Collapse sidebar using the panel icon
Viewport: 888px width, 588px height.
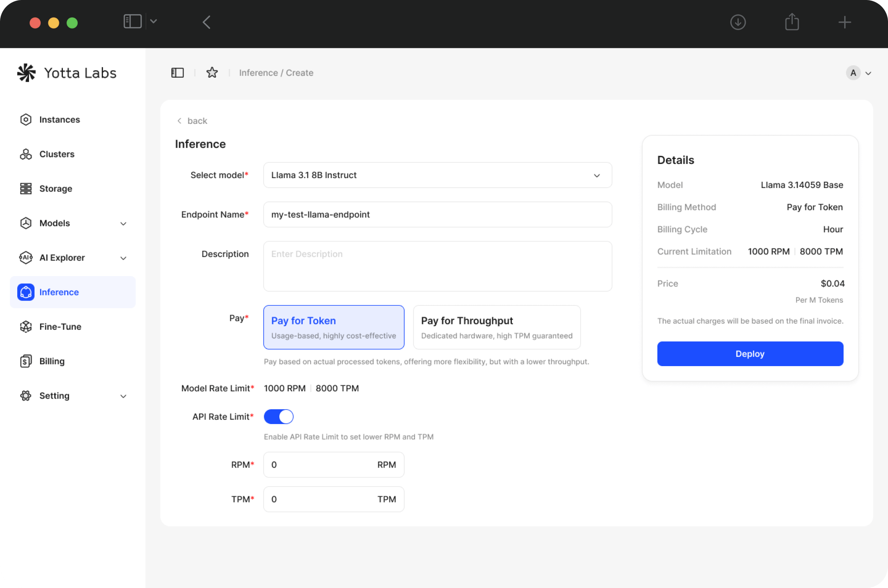(x=177, y=73)
